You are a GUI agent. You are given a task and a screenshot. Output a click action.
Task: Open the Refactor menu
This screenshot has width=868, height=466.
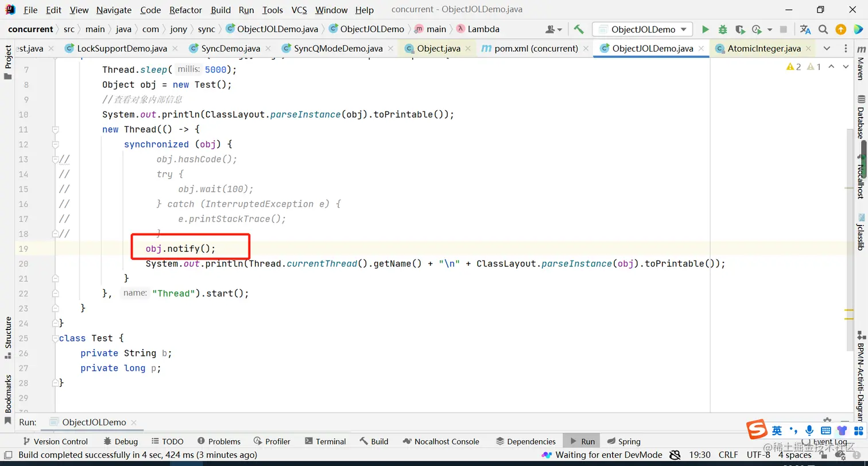[x=185, y=10]
